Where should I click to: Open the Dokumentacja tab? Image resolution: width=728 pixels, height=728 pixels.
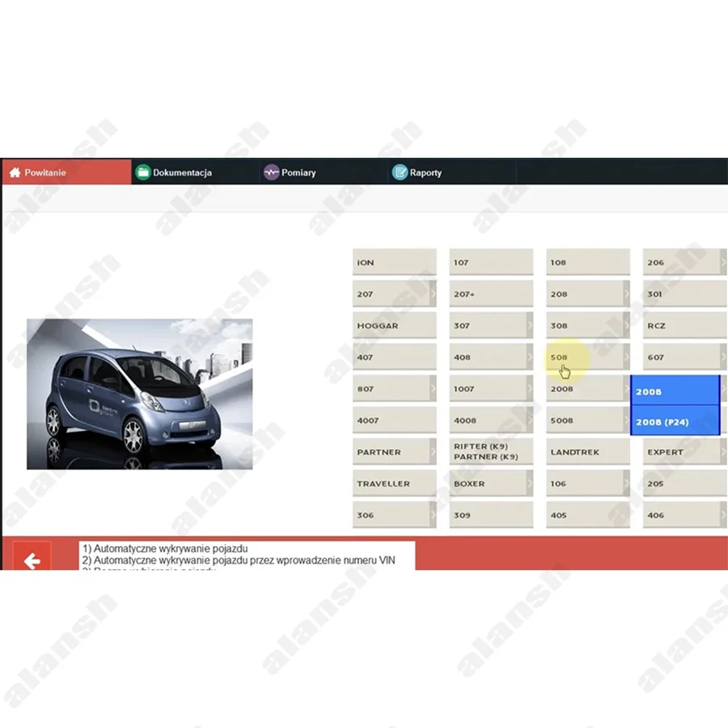196,171
